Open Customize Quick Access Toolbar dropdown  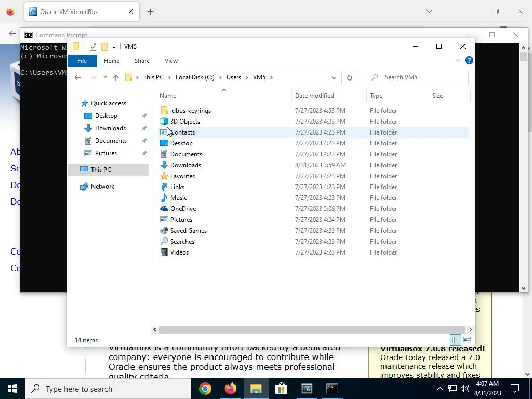click(114, 47)
